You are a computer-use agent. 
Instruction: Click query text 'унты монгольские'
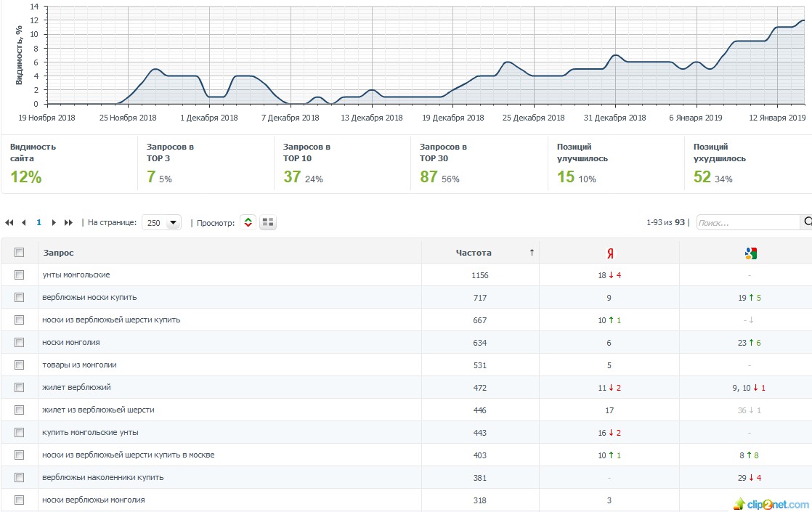tap(76, 275)
